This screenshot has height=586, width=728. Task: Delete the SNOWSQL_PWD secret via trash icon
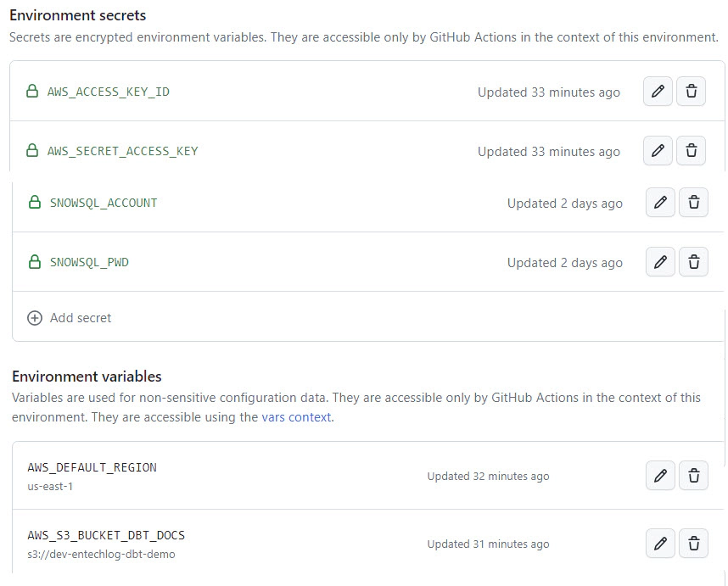[694, 262]
